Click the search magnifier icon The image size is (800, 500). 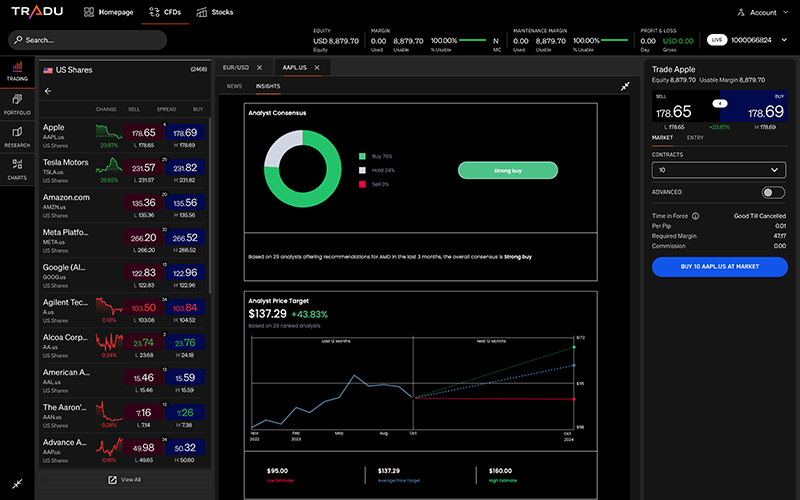pos(18,40)
